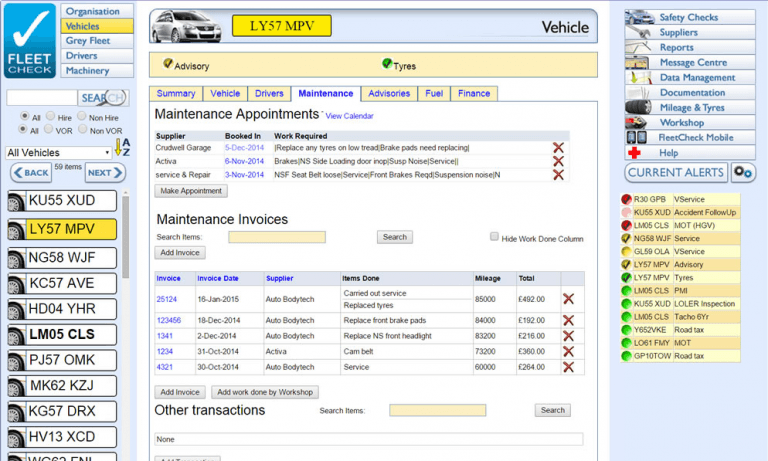
Task: Click the View Calendar link
Action: (x=349, y=116)
